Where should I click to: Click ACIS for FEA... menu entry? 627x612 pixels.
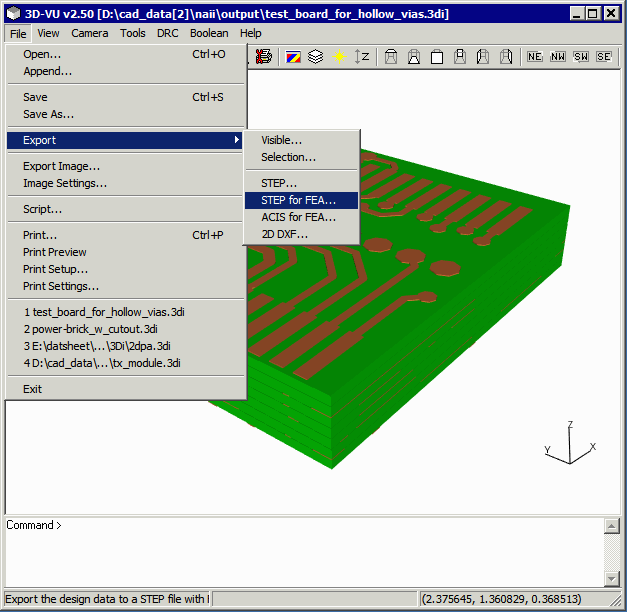[x=298, y=217]
